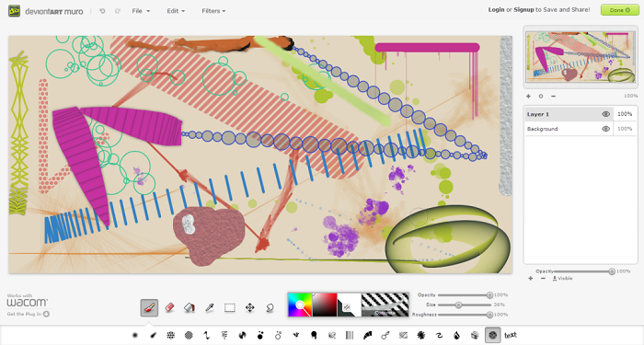Select the rectangular marquee selection tool

230,307
